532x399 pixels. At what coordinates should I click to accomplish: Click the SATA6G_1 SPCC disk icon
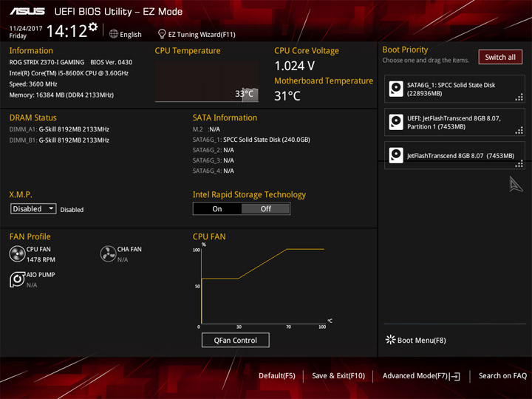point(396,89)
